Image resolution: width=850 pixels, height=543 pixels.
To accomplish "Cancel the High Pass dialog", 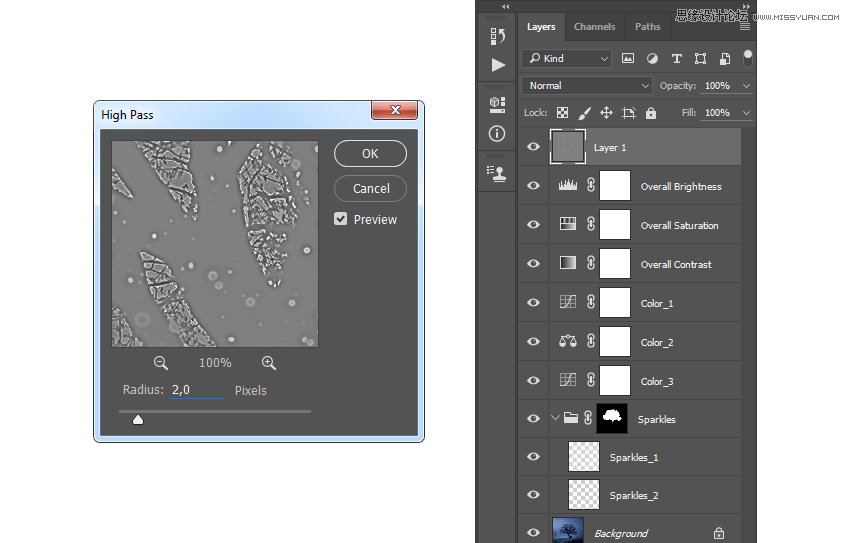I will coord(370,188).
